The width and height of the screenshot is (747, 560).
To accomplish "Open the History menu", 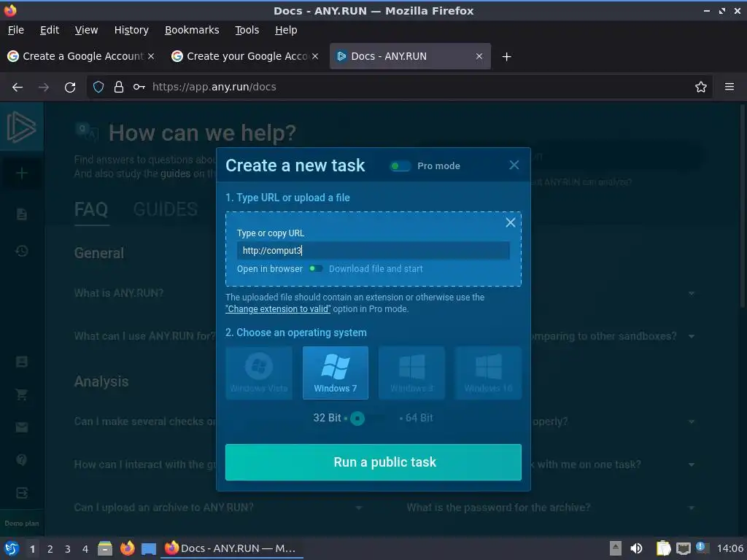I will pyautogui.click(x=131, y=30).
